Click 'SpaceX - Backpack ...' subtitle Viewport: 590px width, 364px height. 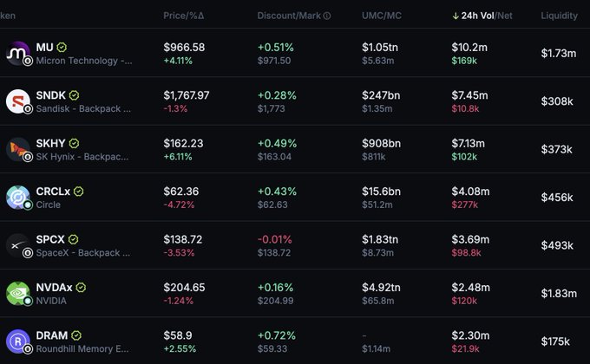pyautogui.click(x=83, y=253)
